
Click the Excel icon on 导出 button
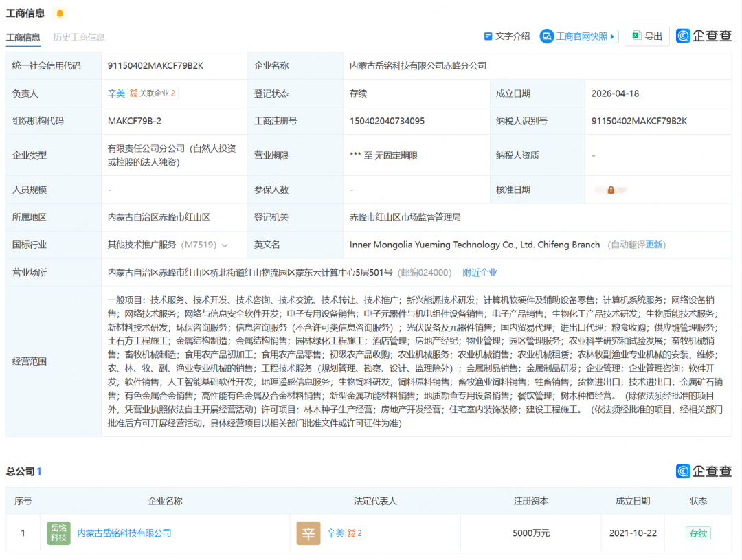636,36
